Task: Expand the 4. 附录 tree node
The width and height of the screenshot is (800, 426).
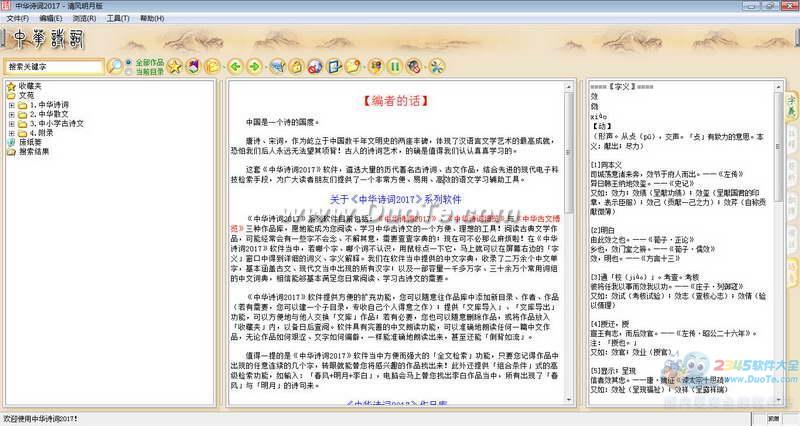Action: (x=12, y=133)
